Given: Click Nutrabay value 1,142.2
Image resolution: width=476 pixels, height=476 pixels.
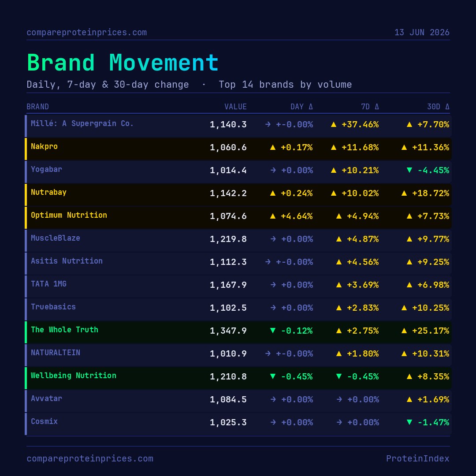Looking at the screenshot, I should 228,193.
